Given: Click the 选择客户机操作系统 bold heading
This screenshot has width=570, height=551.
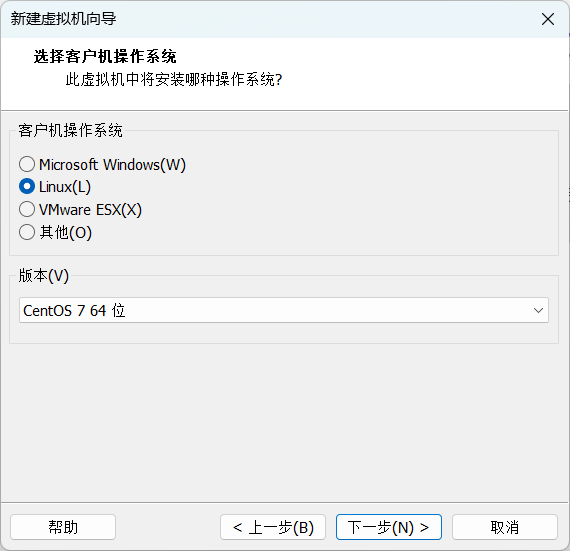Looking at the screenshot, I should pyautogui.click(x=105, y=56).
